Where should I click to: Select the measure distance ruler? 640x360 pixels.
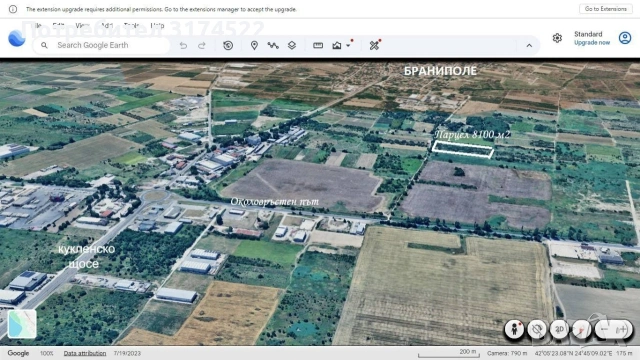(318, 45)
